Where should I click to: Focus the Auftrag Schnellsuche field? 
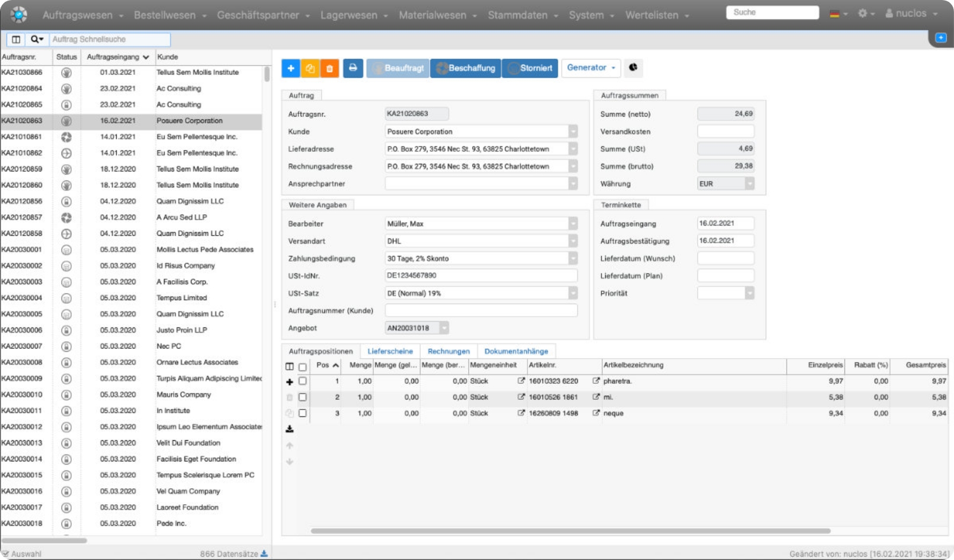[110, 39]
